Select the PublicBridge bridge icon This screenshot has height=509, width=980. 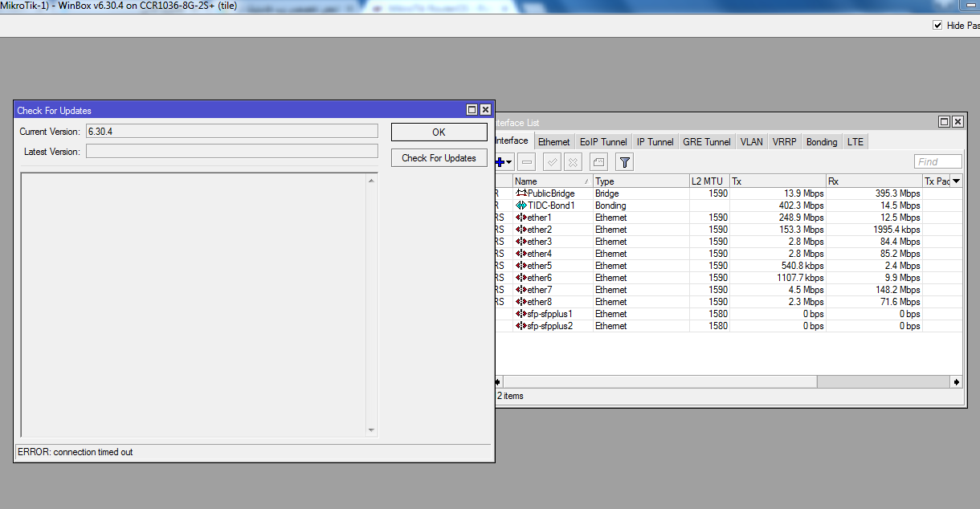(521, 193)
